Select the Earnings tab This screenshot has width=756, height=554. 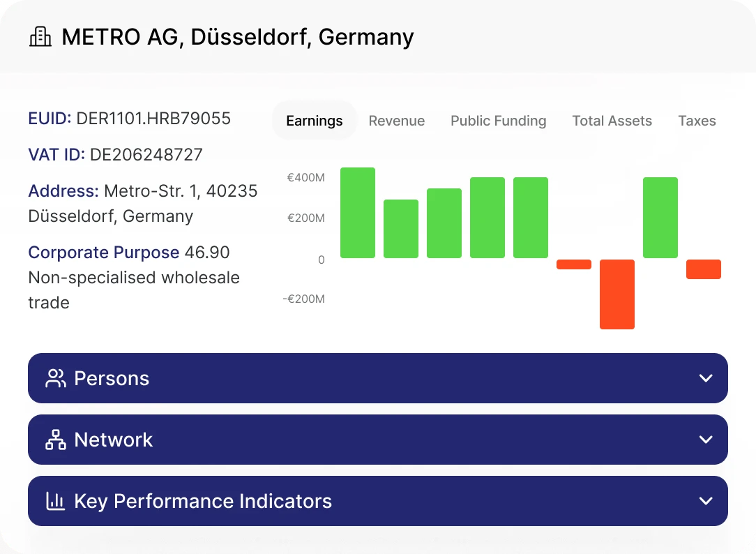(315, 121)
